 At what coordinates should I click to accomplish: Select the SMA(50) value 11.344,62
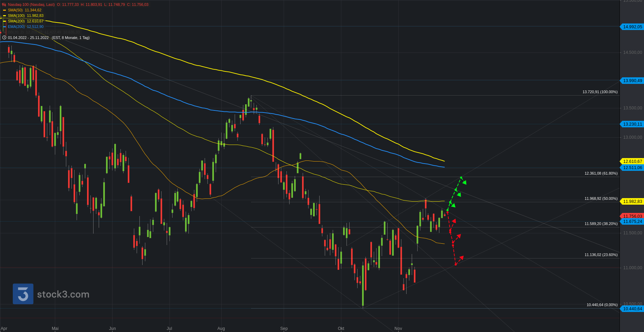click(x=33, y=10)
